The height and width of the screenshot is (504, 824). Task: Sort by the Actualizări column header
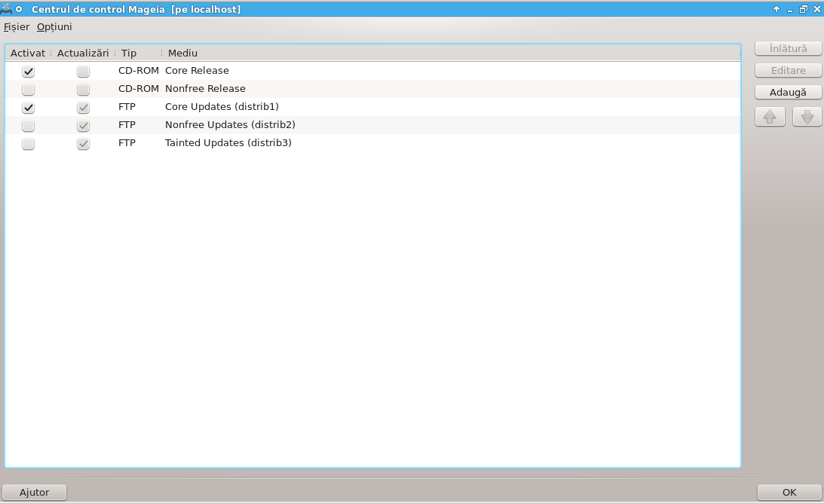[x=83, y=53]
